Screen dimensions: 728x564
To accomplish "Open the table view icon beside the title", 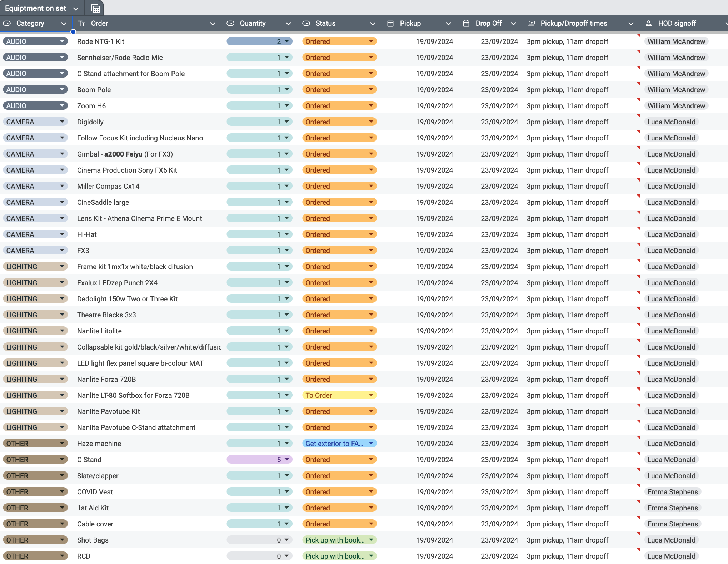I will [95, 8].
